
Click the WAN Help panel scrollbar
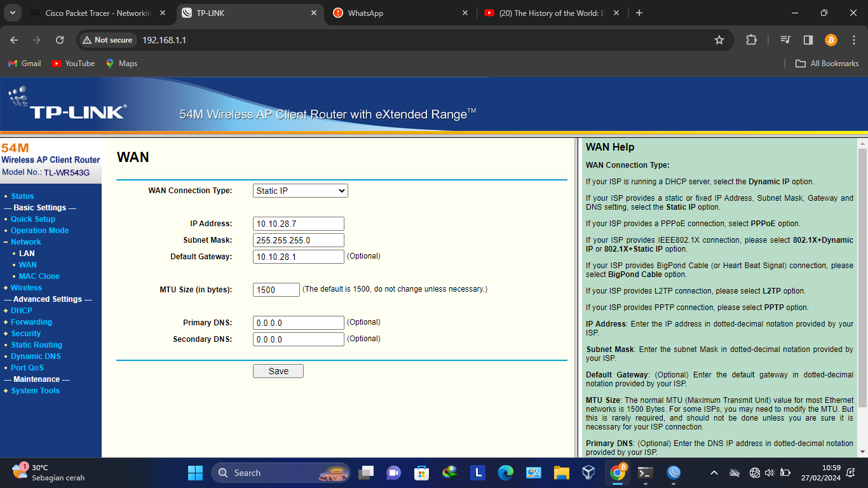click(862, 278)
